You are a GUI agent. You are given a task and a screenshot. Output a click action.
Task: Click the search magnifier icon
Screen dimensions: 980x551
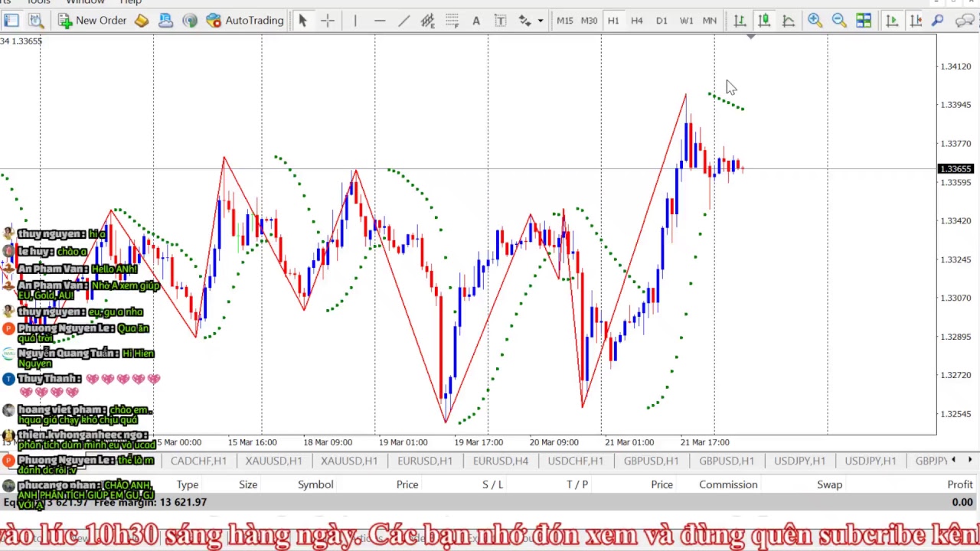pos(937,21)
